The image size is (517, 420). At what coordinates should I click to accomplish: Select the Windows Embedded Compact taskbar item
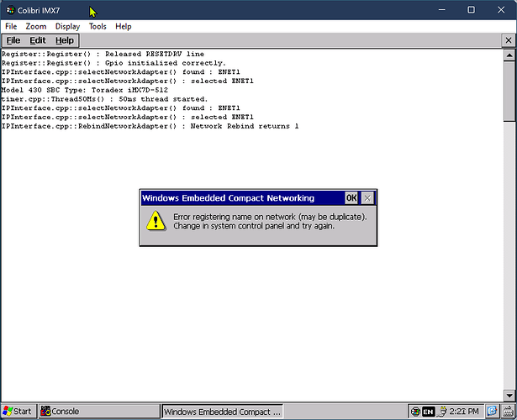point(222,412)
